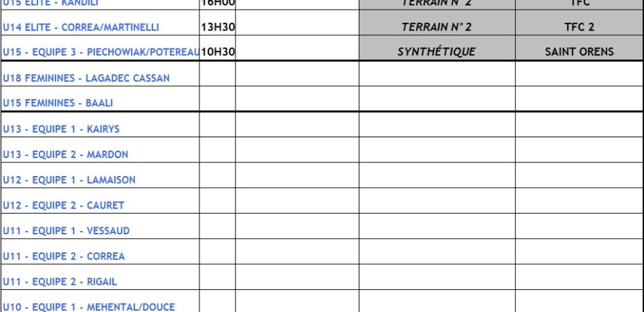The image size is (644, 312).
Task: Select the U10 - EQUIPE 1 - MEHENTAL/DOUCE cell
Action: (x=89, y=306)
